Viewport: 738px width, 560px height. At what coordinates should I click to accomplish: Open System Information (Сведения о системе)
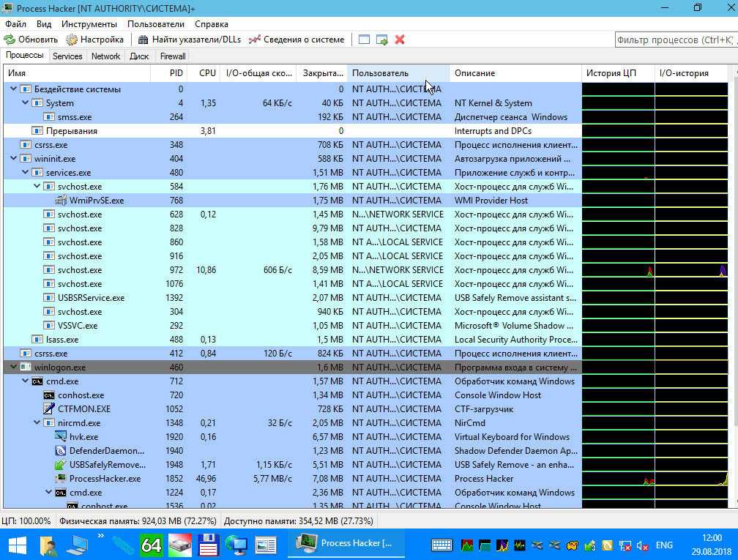tap(297, 40)
